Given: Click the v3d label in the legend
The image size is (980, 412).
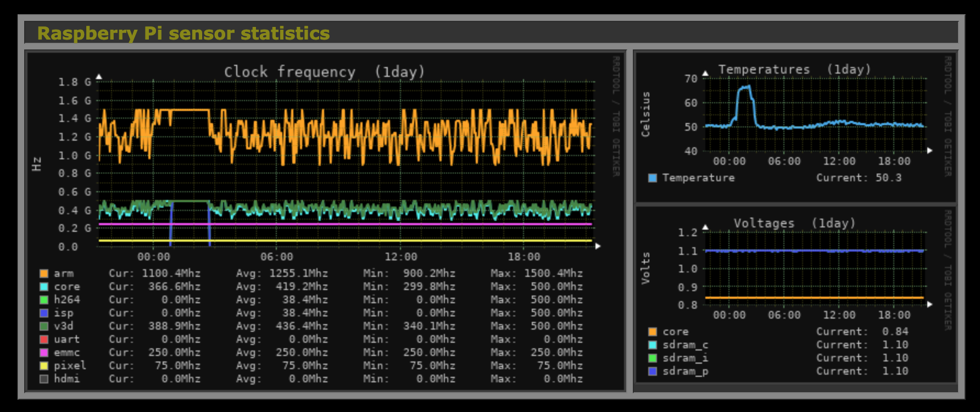Looking at the screenshot, I should pos(64,326).
